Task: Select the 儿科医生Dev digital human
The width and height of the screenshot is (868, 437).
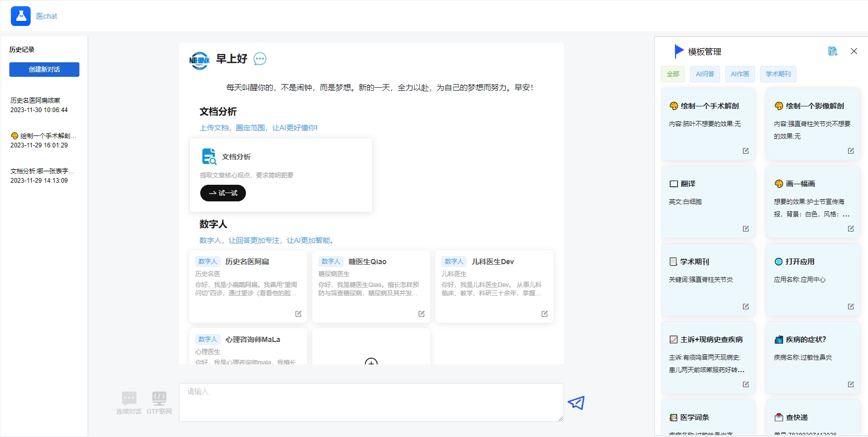Action: pyautogui.click(x=494, y=286)
